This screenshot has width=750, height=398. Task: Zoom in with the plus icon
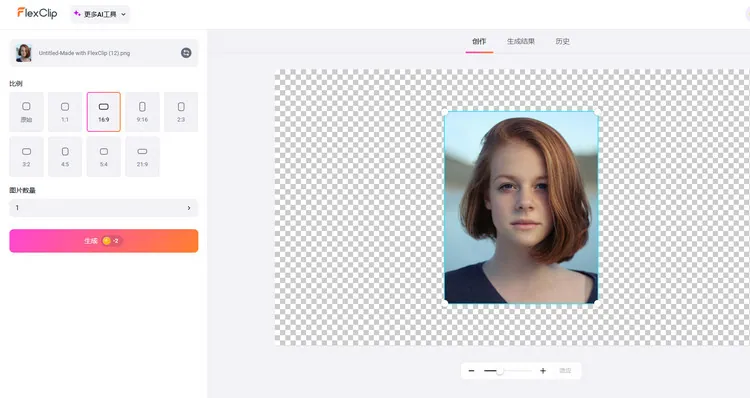click(x=543, y=371)
